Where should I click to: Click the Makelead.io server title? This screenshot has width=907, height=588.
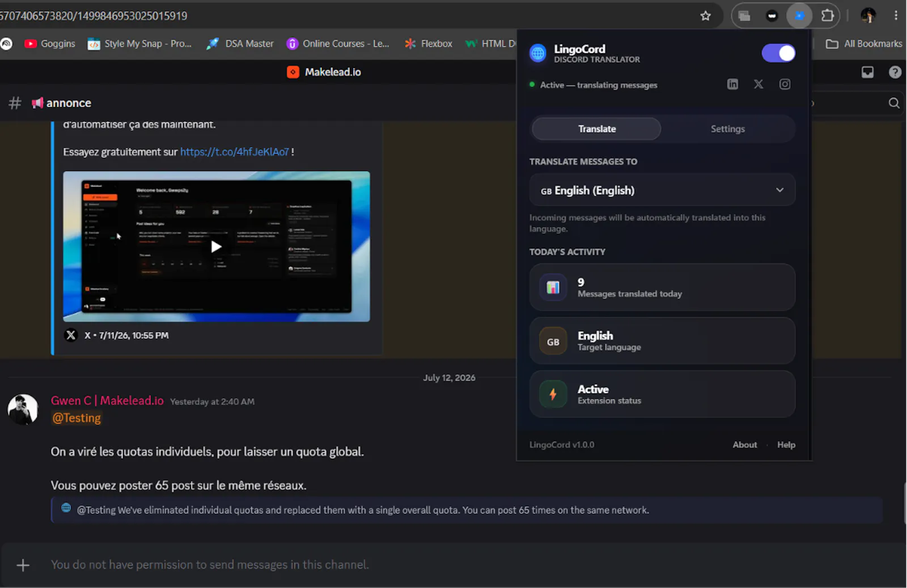333,72
